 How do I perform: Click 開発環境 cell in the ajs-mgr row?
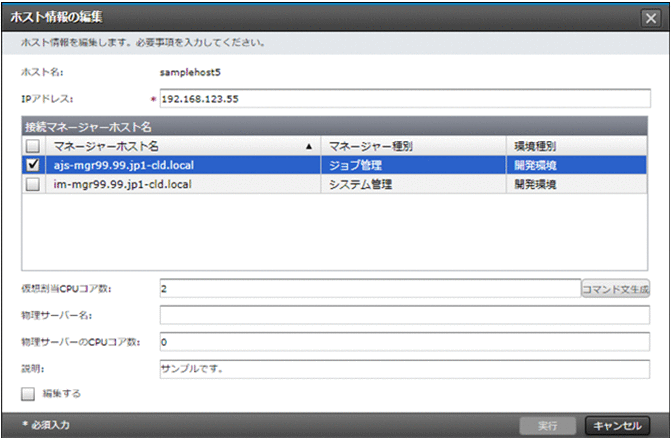tap(577, 165)
